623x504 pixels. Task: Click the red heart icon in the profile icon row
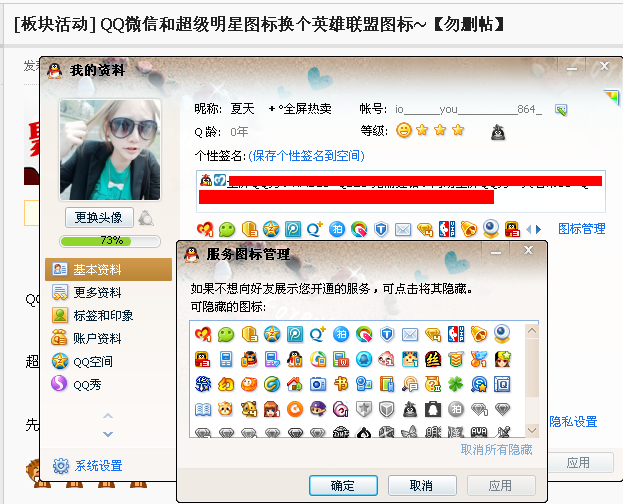click(205, 229)
